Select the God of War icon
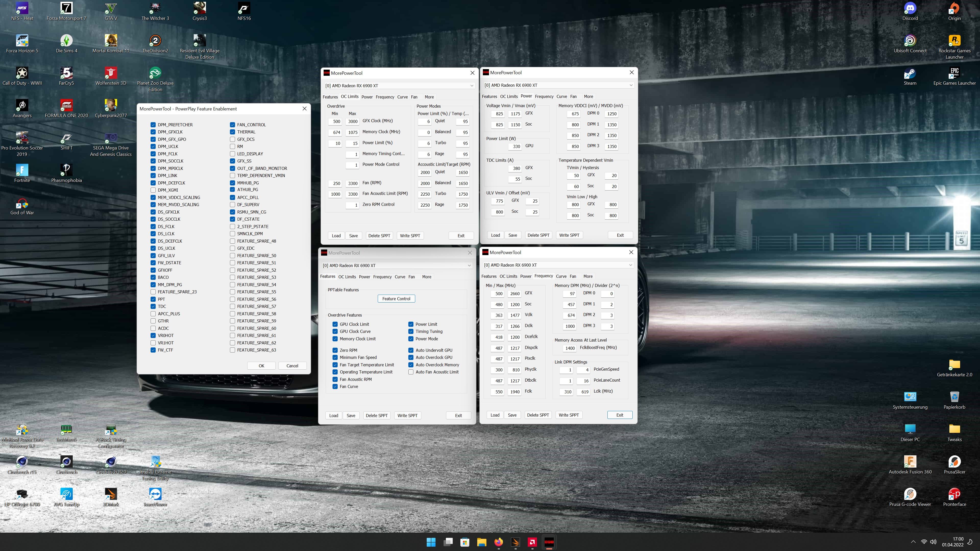The height and width of the screenshot is (551, 980). click(x=22, y=206)
